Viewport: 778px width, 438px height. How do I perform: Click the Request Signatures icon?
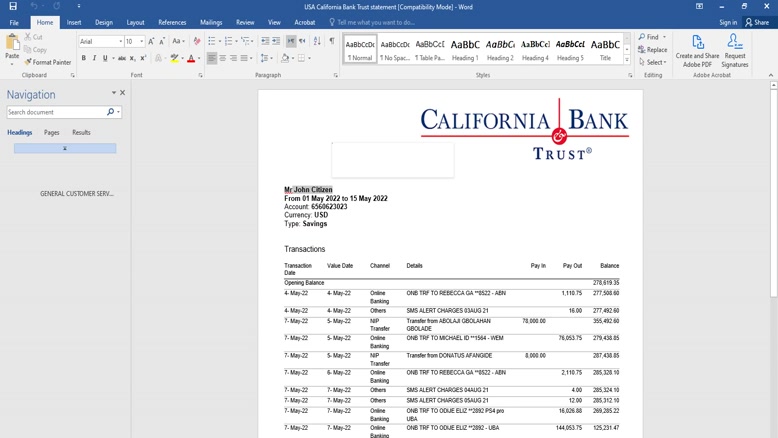(735, 50)
